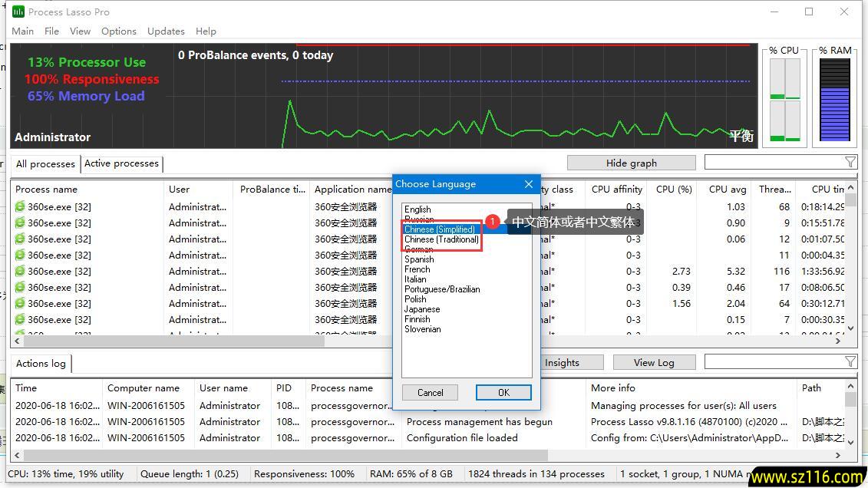Switch to the Active processes tab
Screen dimensions: 868x488
121,163
